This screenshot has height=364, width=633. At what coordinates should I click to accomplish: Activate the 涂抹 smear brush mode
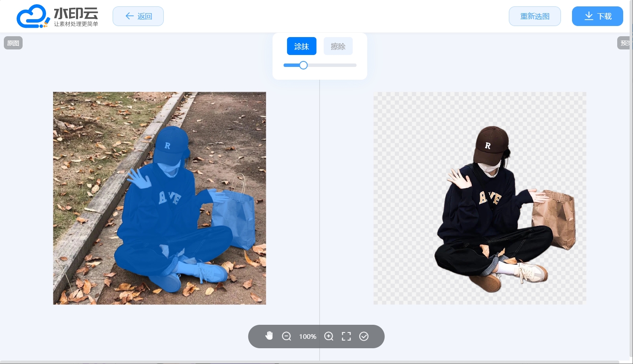pos(302,46)
